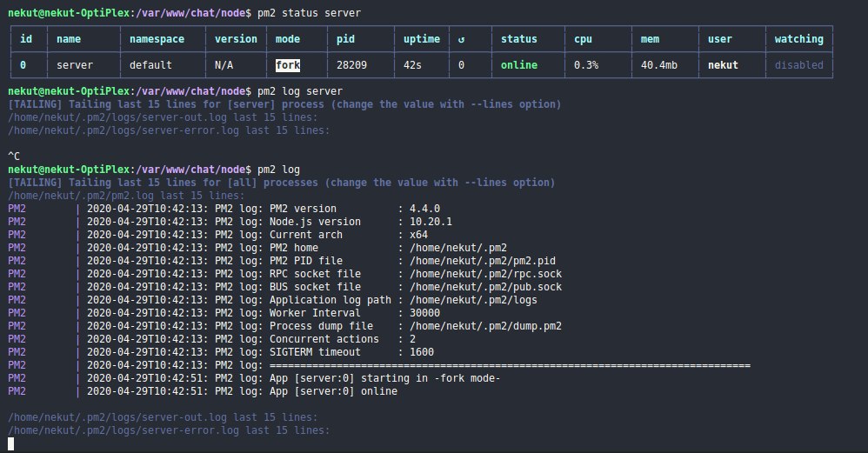Click the 'mode' column header
This screenshot has height=453, width=868.
pos(288,39)
